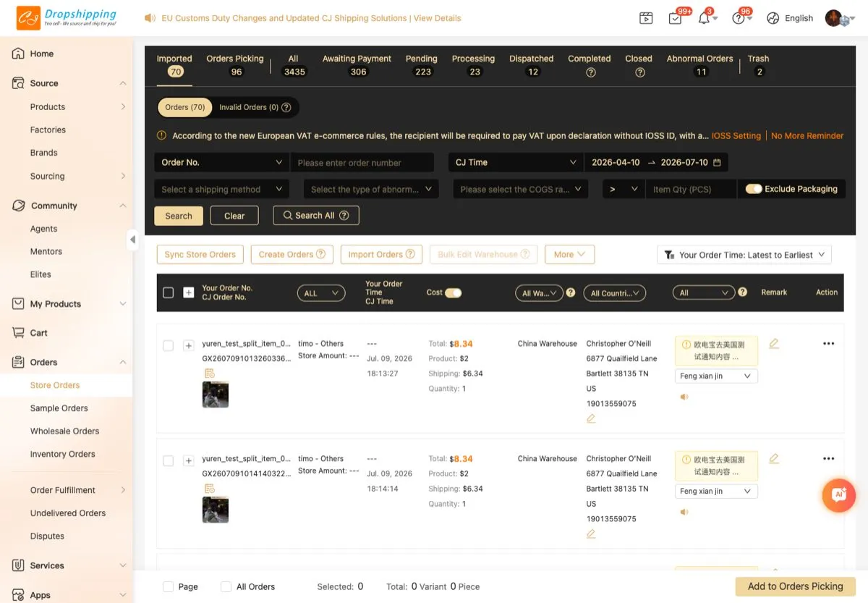Collapse the sidebar with the arrow handle
The height and width of the screenshot is (603, 868).
132,239
